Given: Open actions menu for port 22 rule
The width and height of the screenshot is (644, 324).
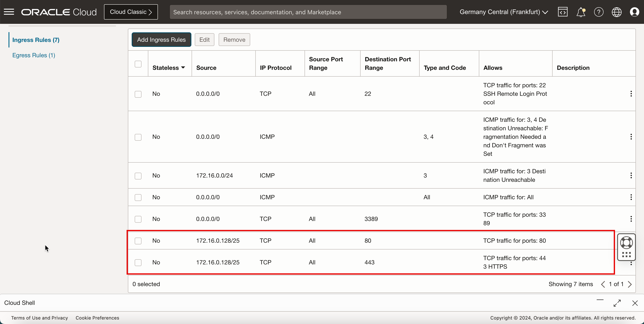Looking at the screenshot, I should tap(631, 94).
